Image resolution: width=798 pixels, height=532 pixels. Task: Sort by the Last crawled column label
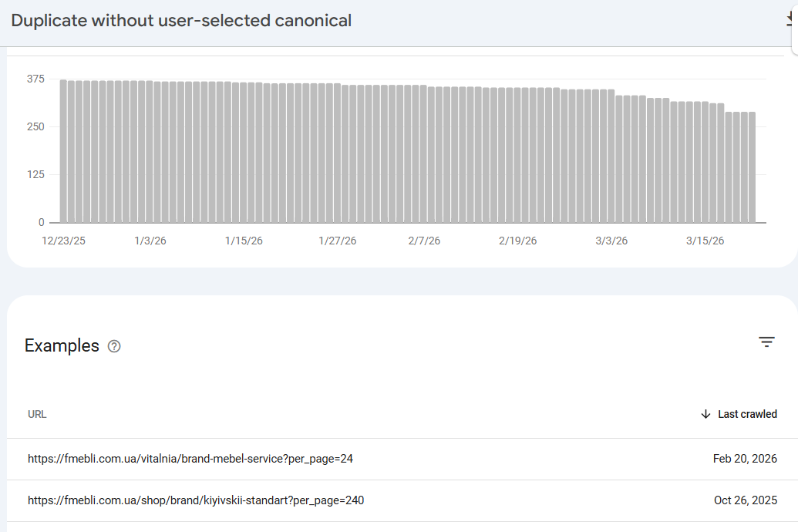tap(747, 414)
